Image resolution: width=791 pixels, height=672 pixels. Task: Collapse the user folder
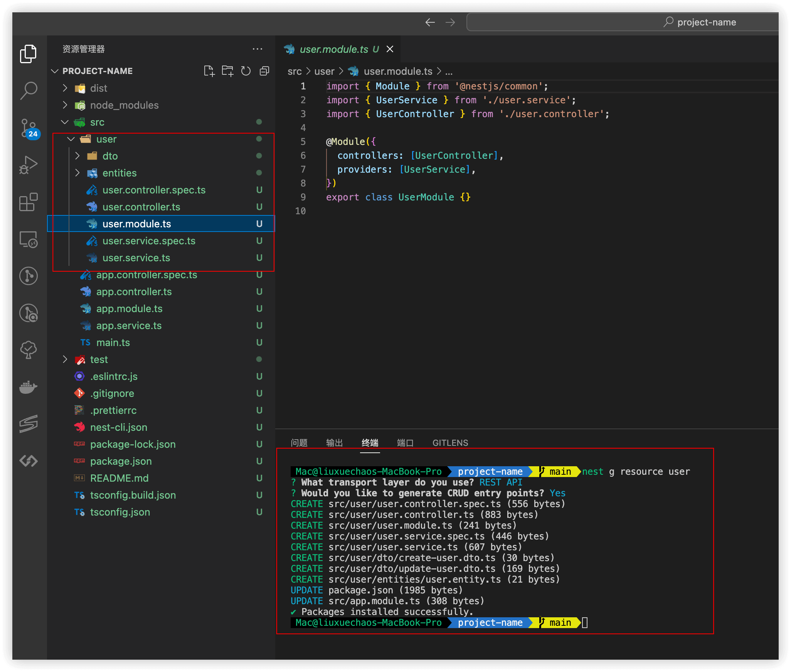(x=71, y=139)
